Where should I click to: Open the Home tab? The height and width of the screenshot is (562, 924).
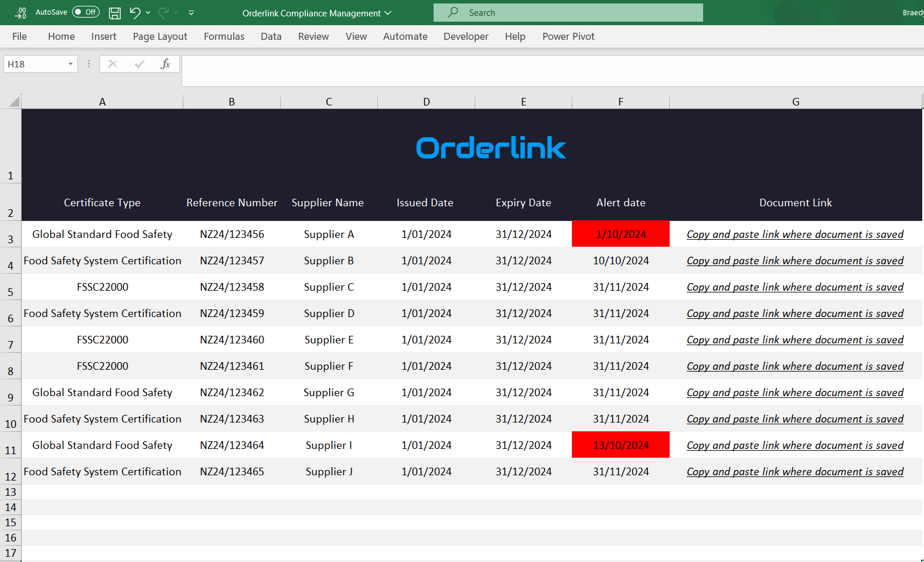tap(62, 36)
